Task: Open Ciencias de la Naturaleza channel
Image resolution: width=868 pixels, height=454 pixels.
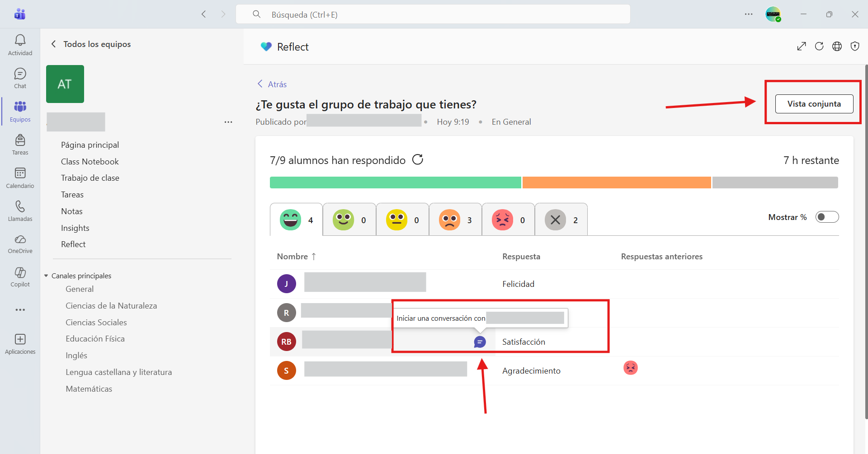Action: tap(111, 305)
